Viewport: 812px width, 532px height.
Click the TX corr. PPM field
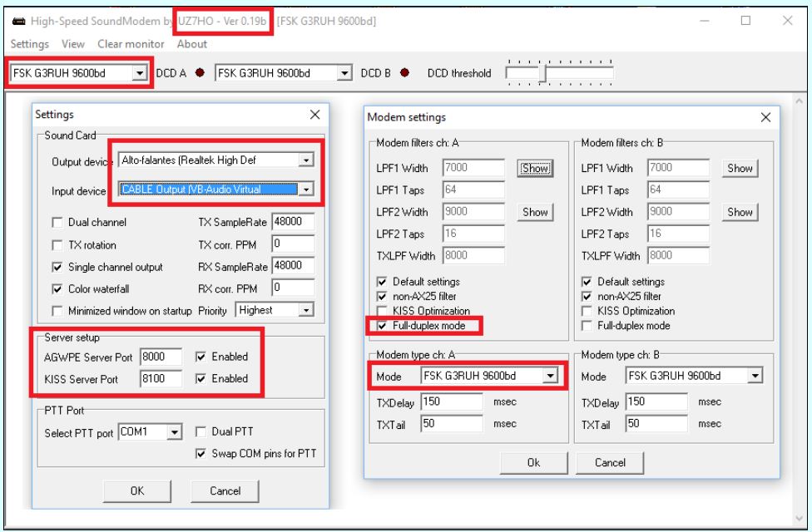click(293, 244)
